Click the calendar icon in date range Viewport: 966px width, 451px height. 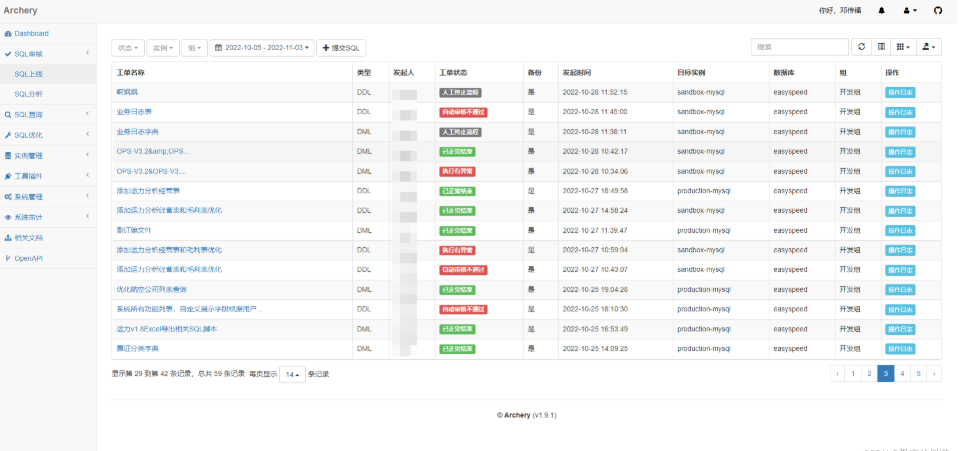pyautogui.click(x=219, y=47)
